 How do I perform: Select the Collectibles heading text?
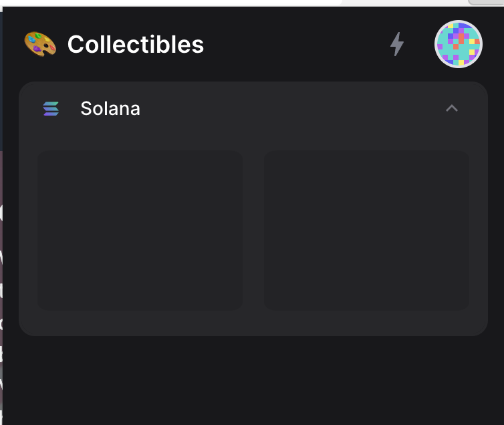click(136, 44)
